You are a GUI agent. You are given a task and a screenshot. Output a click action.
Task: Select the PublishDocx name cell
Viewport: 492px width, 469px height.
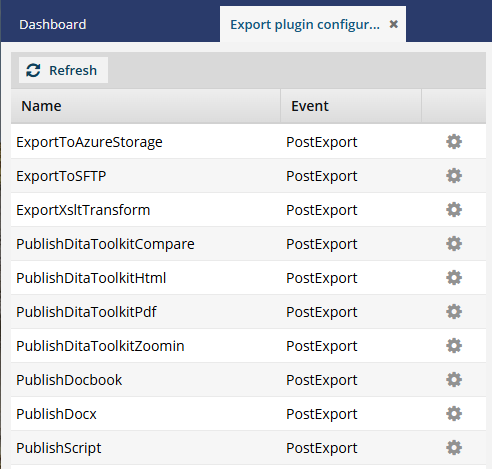[x=146, y=414]
